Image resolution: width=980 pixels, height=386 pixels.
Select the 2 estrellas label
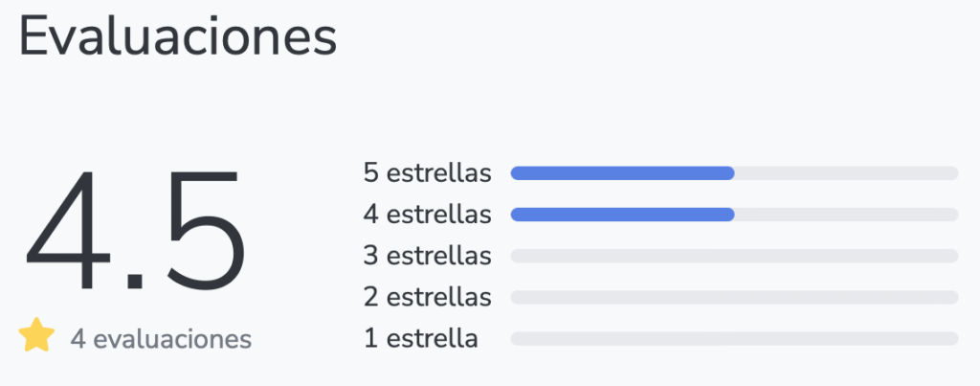click(x=428, y=297)
